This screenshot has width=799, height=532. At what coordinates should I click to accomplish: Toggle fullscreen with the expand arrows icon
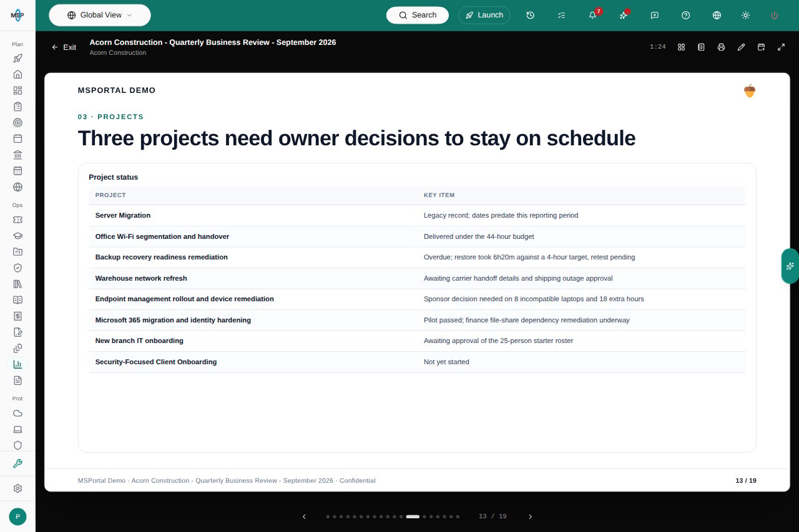(781, 47)
